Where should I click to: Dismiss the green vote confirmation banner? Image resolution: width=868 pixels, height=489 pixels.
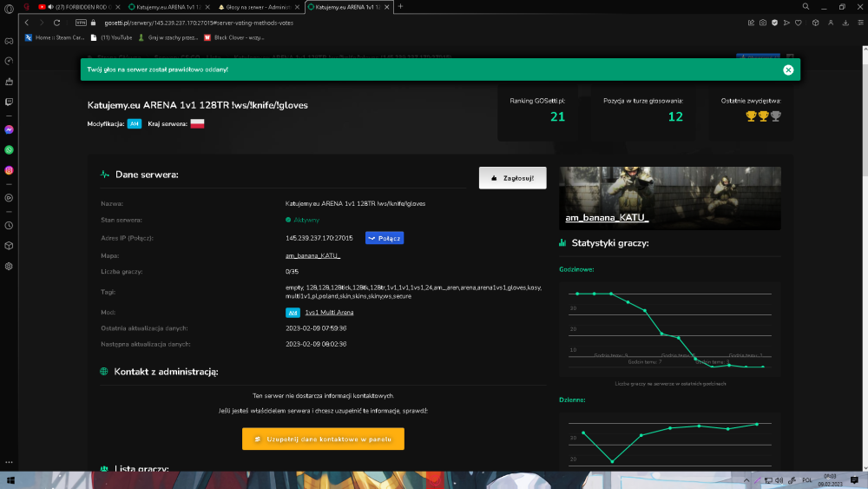(788, 69)
